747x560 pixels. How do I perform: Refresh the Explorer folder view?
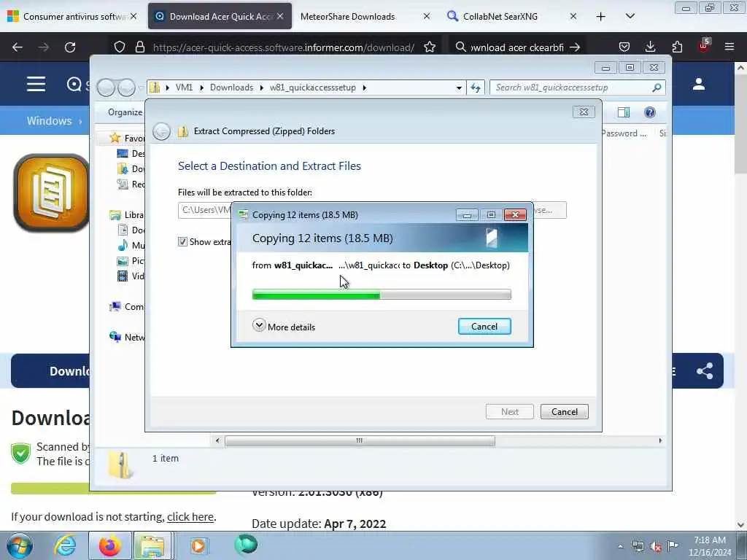pyautogui.click(x=476, y=87)
